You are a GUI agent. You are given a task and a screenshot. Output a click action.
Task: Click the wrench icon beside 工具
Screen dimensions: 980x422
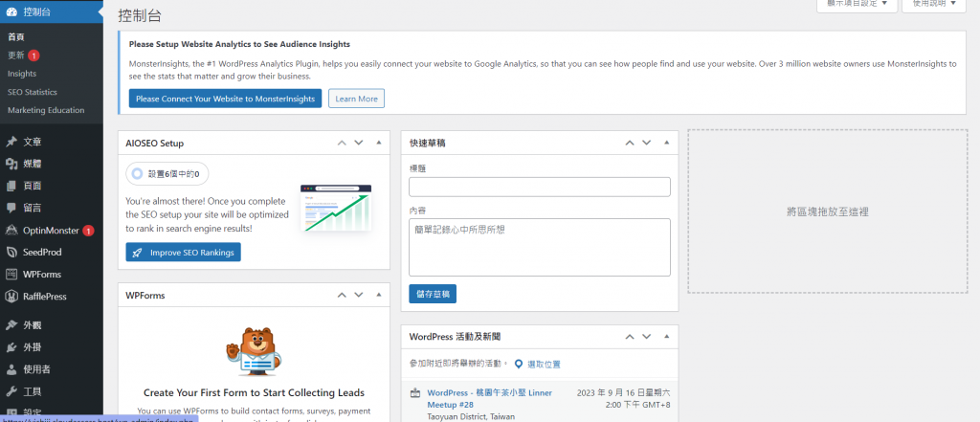click(x=11, y=391)
